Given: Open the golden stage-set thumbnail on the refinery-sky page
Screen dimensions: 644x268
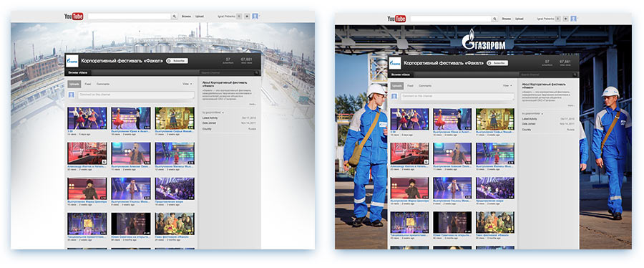Looking at the screenshot, I should 175,118.
